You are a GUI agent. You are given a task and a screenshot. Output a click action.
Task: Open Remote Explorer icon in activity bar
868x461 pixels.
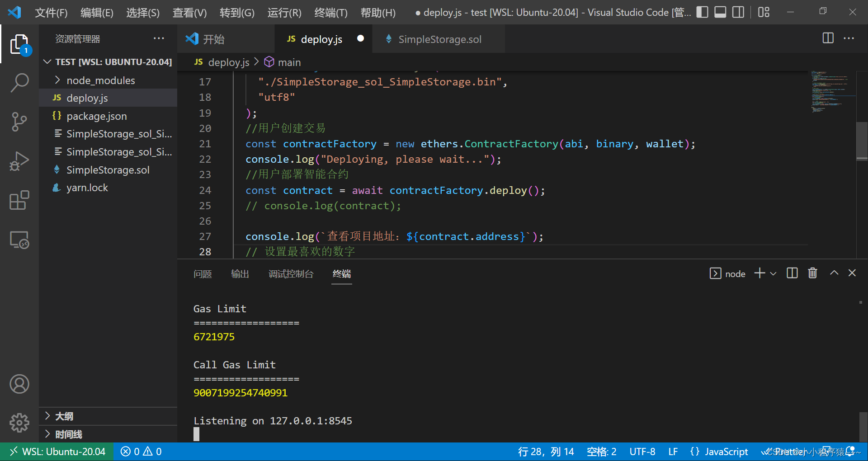(19, 240)
